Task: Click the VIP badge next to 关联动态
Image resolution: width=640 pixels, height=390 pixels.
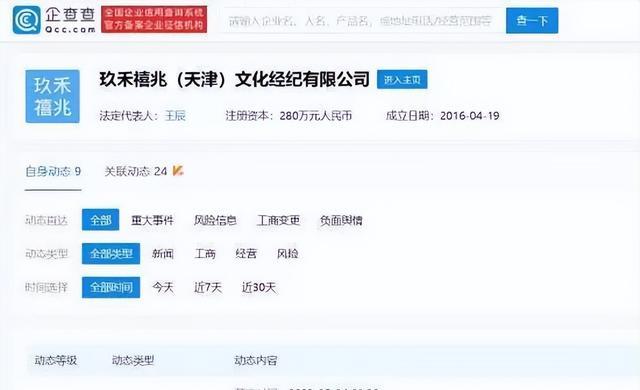Action: 178,171
